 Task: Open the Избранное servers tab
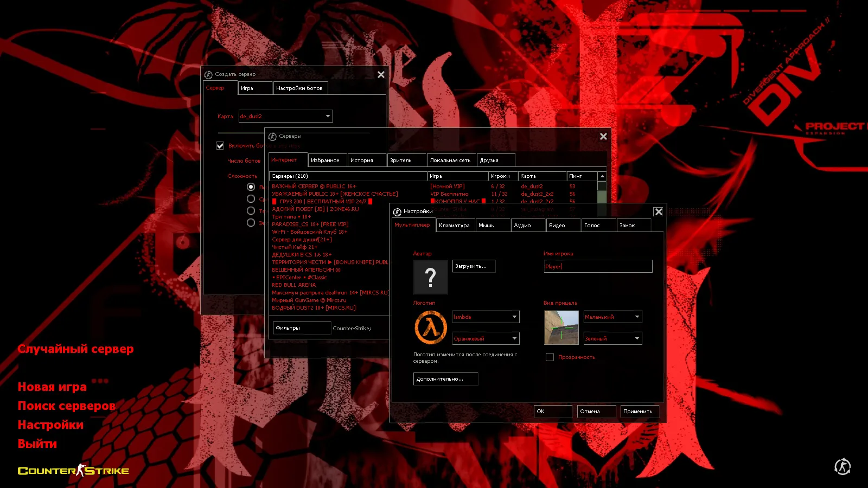pos(325,160)
